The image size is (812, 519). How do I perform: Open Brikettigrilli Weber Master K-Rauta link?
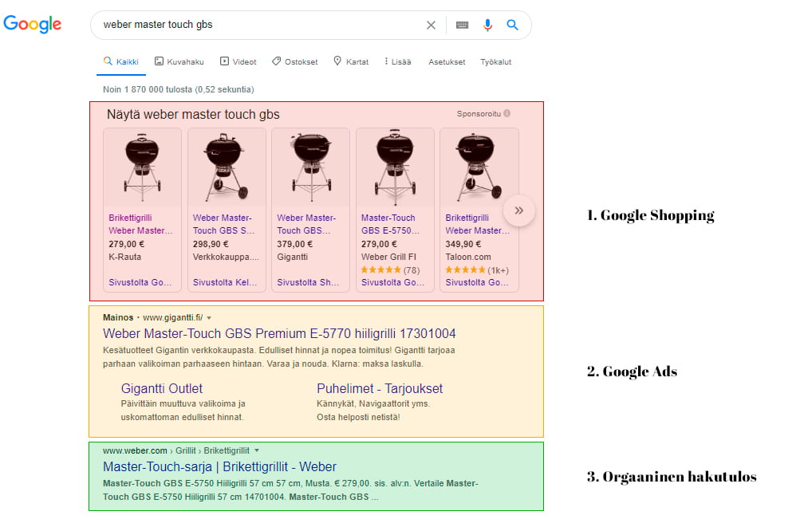coord(140,224)
